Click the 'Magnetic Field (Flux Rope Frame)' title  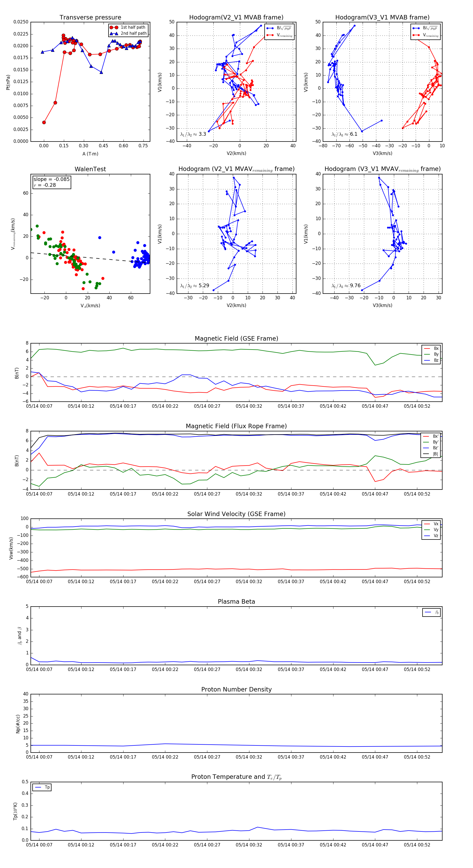click(x=236, y=426)
